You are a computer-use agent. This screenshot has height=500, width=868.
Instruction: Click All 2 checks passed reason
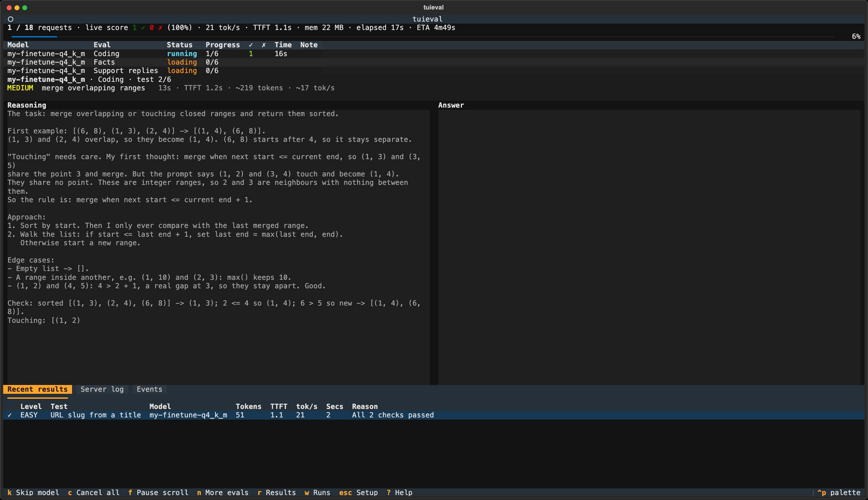pyautogui.click(x=393, y=415)
